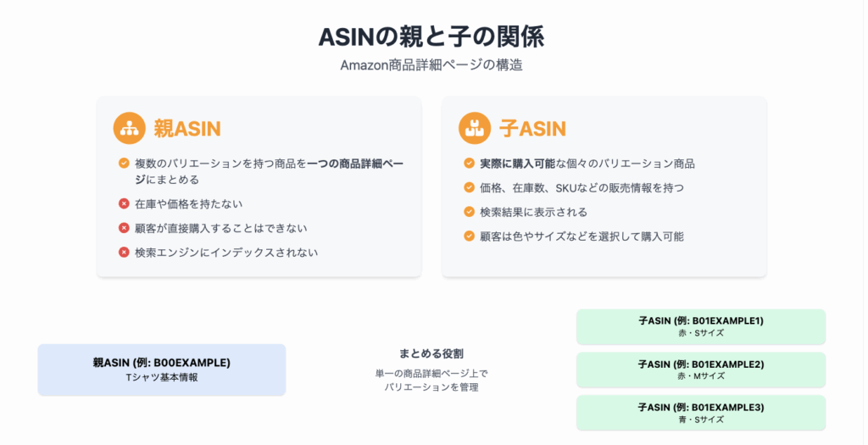Image resolution: width=868 pixels, height=445 pixels.
Task: Select the green B01EXAMPLE1 赤・Sサイズ box
Action: pos(701,326)
